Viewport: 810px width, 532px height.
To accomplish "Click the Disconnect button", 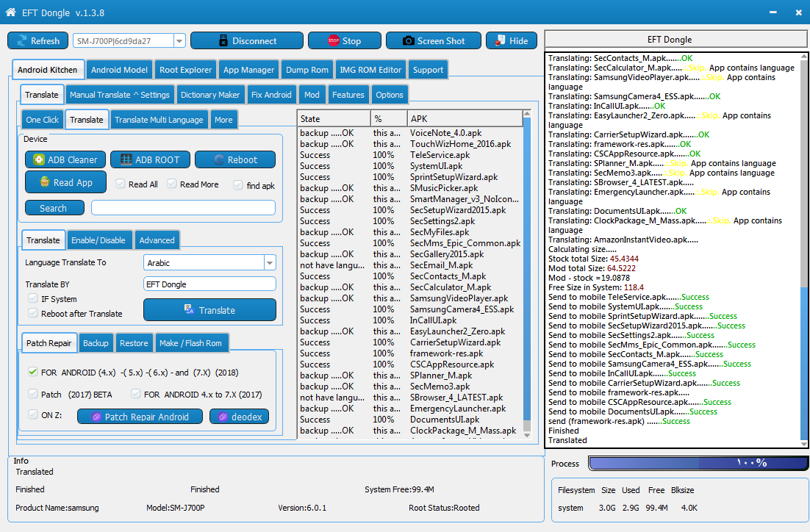I will pos(247,41).
